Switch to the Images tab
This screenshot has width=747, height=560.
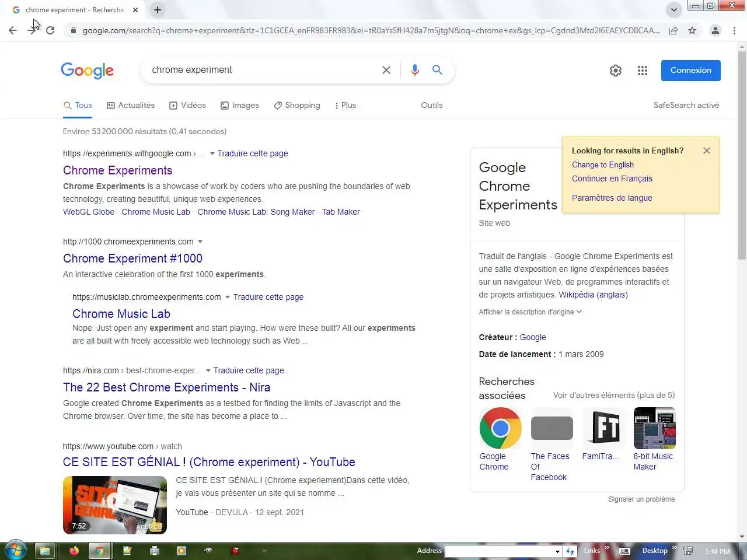tap(240, 106)
